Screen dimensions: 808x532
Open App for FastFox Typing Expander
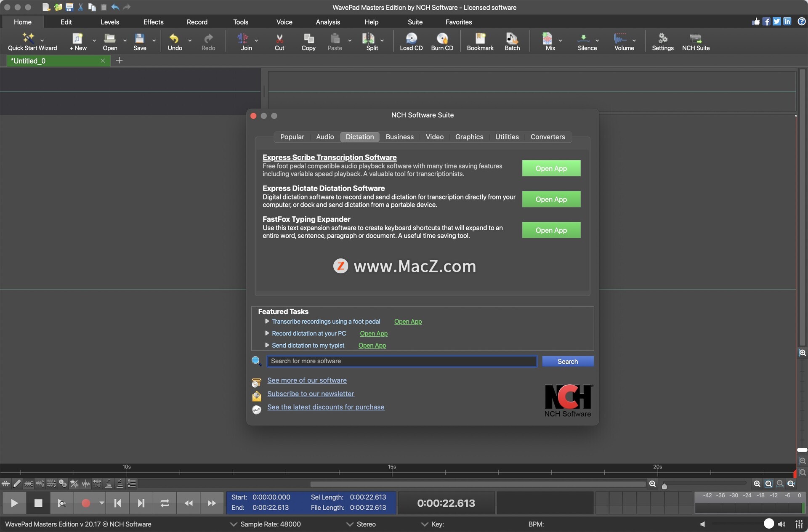tap(551, 230)
